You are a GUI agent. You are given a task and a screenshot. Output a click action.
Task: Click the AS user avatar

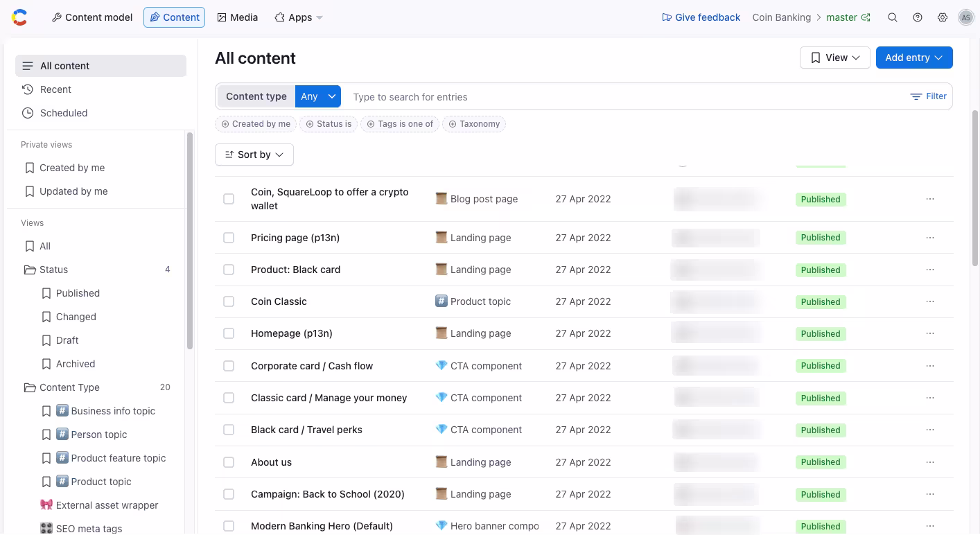click(x=966, y=17)
